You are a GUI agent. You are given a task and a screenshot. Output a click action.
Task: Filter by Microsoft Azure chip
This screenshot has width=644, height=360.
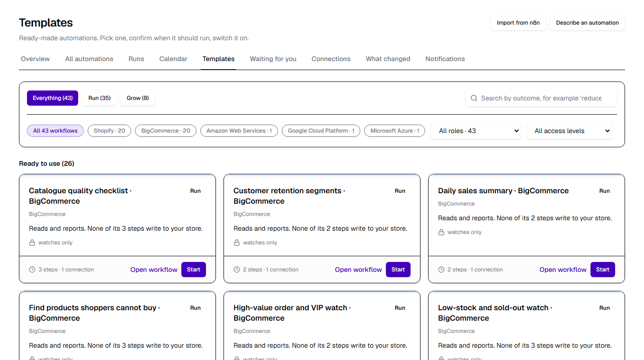(x=395, y=131)
